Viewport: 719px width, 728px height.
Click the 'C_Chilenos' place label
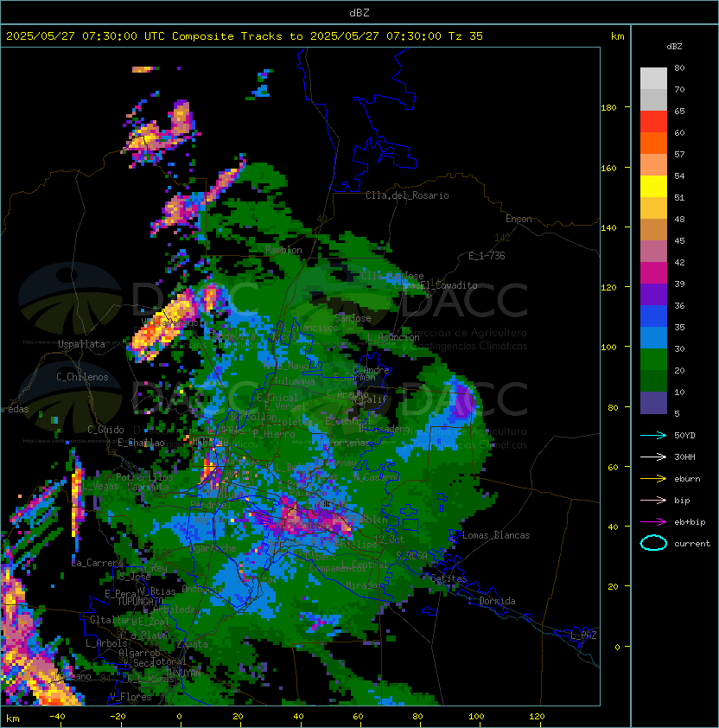click(82, 377)
